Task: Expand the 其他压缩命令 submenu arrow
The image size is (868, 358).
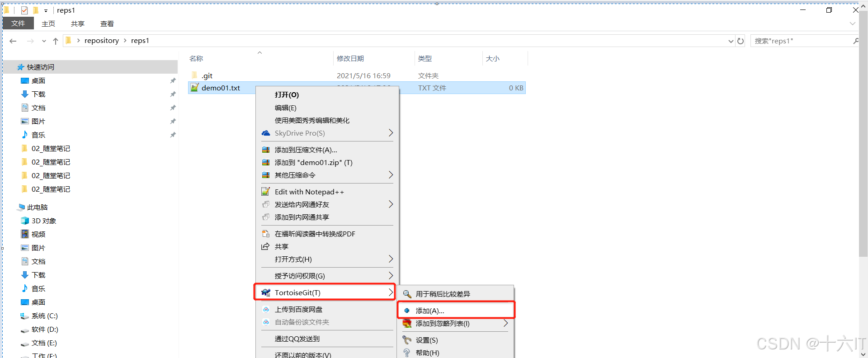Action: pyautogui.click(x=391, y=175)
